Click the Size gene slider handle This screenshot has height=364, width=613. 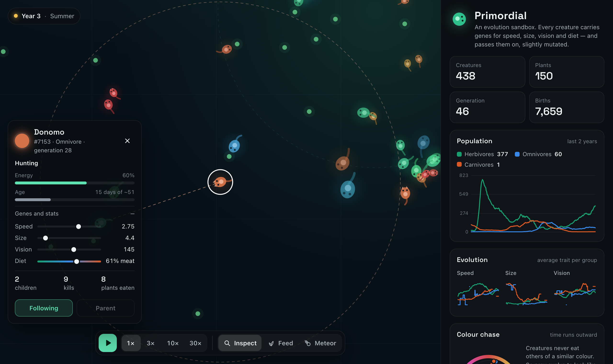(x=45, y=238)
